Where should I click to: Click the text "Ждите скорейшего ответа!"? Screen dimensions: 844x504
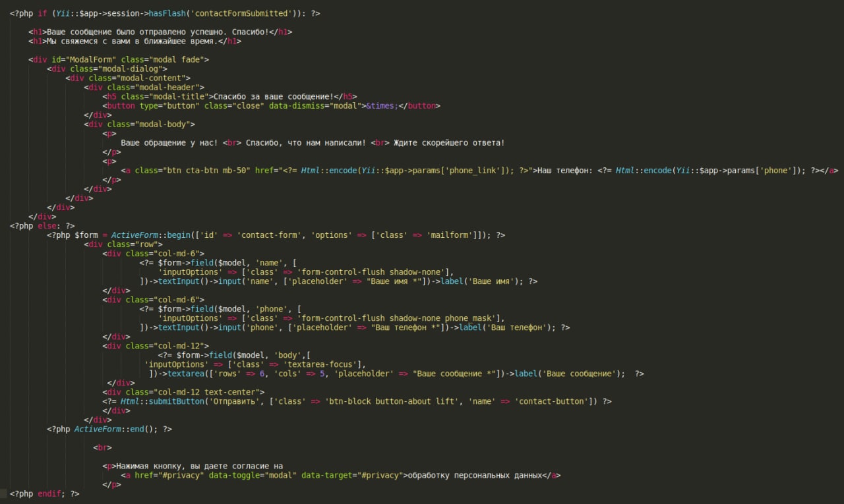pyautogui.click(x=450, y=143)
